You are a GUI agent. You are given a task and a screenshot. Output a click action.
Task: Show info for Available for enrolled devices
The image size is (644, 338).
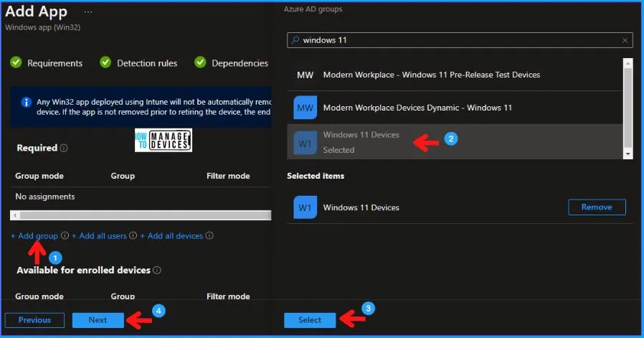point(157,270)
